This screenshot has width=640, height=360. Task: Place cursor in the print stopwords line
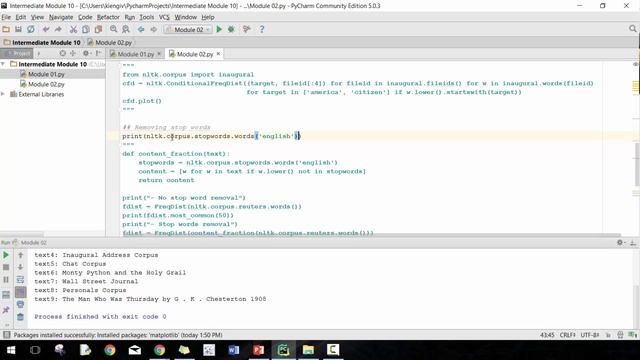tap(211, 136)
